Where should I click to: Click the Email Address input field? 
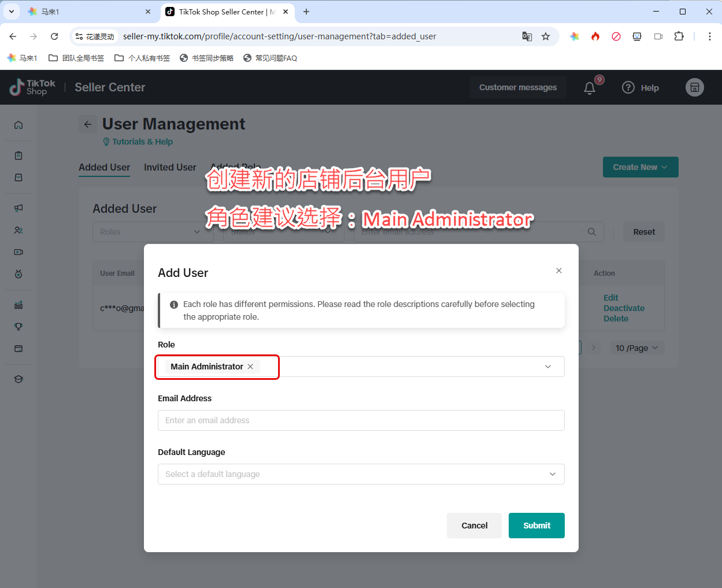[x=361, y=420]
